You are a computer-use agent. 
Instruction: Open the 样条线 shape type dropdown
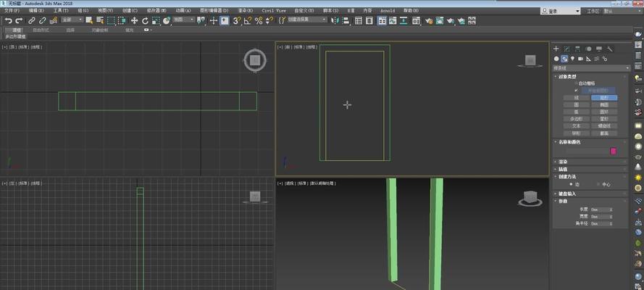(591, 67)
